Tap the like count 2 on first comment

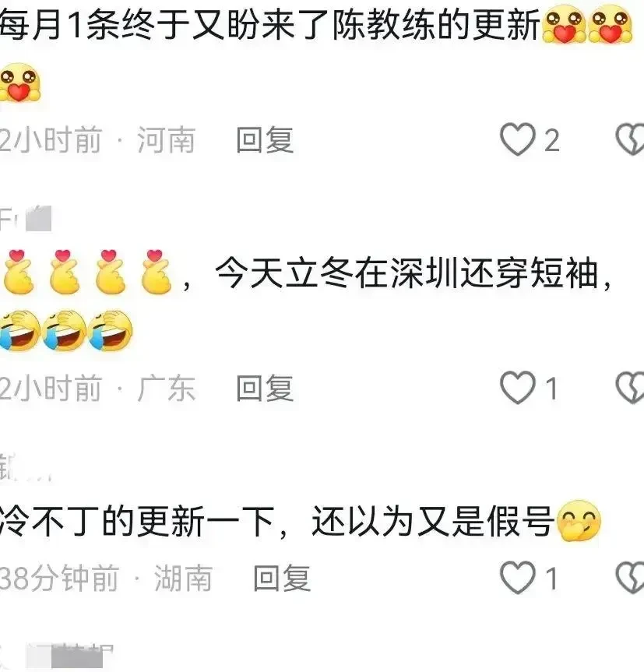552,140
